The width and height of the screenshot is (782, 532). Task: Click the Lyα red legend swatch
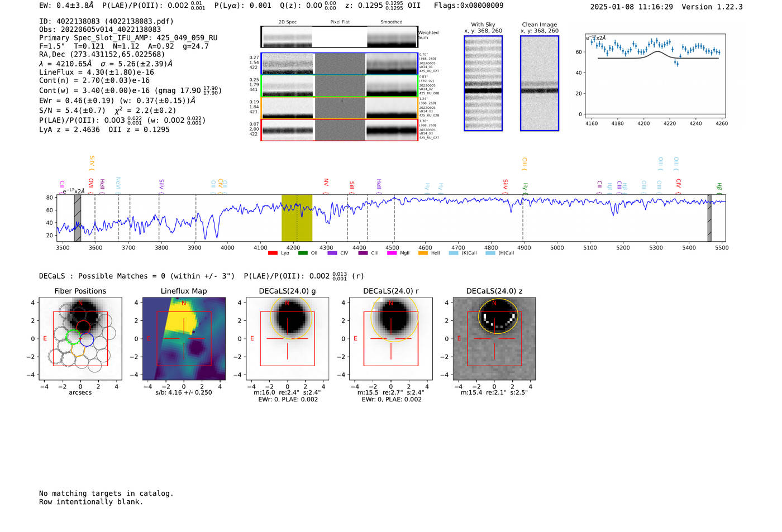[x=273, y=253]
